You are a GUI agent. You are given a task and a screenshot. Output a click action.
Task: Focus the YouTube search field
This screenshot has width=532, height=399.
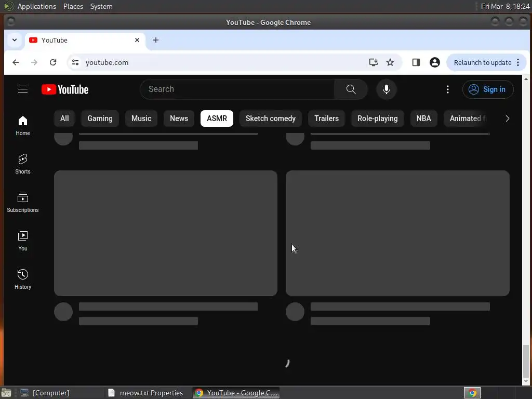click(x=237, y=89)
